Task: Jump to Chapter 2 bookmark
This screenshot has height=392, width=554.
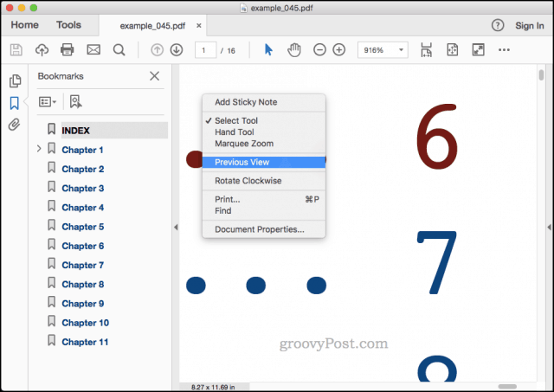Action: (83, 169)
